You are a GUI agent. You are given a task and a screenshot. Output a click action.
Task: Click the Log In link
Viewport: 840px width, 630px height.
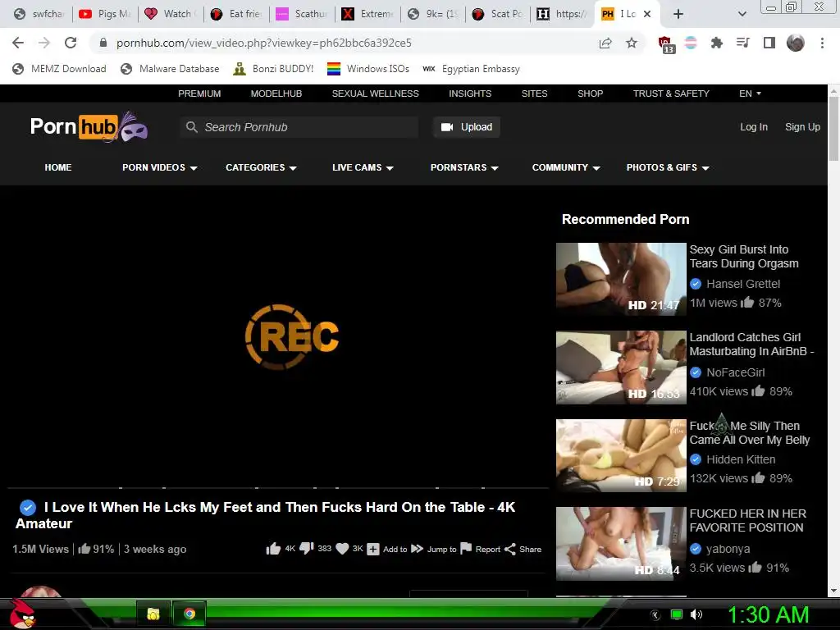pyautogui.click(x=753, y=127)
